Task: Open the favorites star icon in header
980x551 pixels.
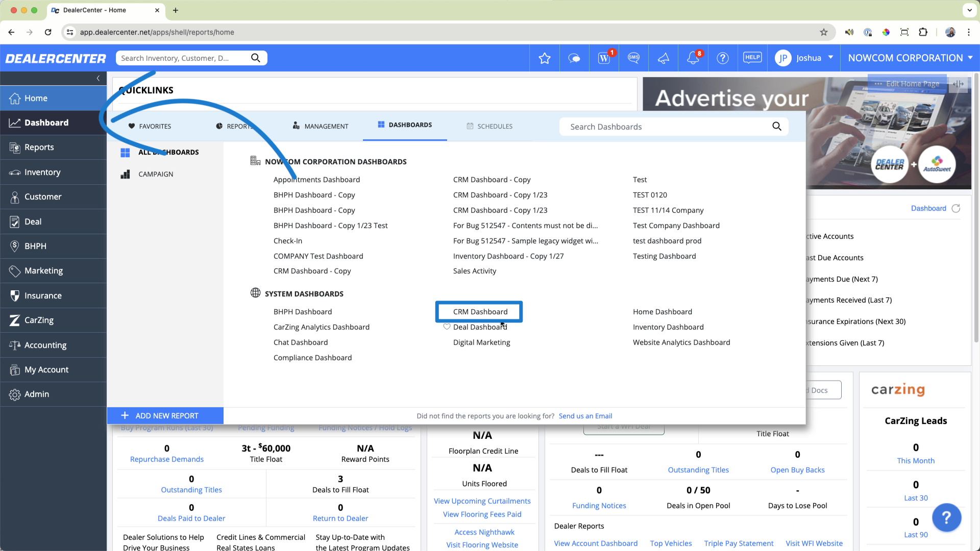Action: pos(545,58)
